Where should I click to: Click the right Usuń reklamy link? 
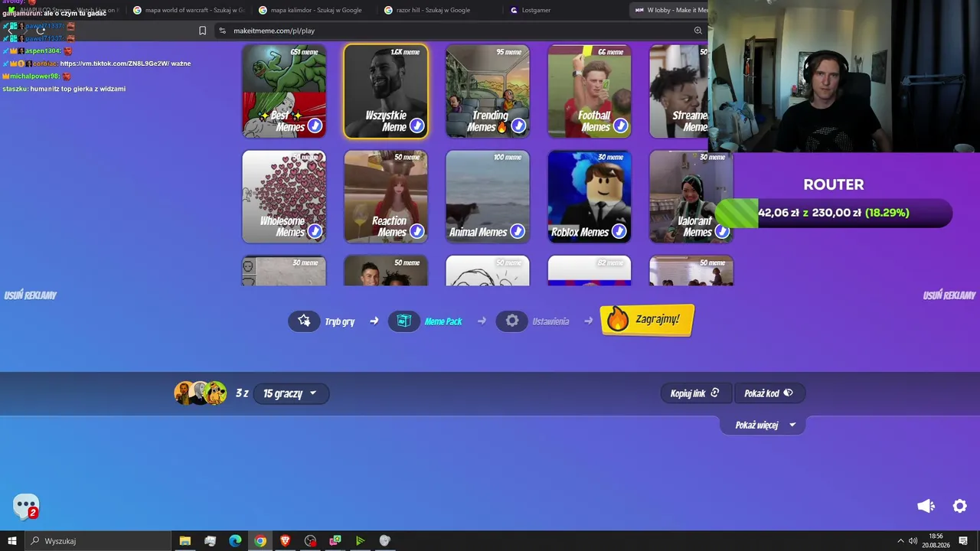tap(949, 295)
